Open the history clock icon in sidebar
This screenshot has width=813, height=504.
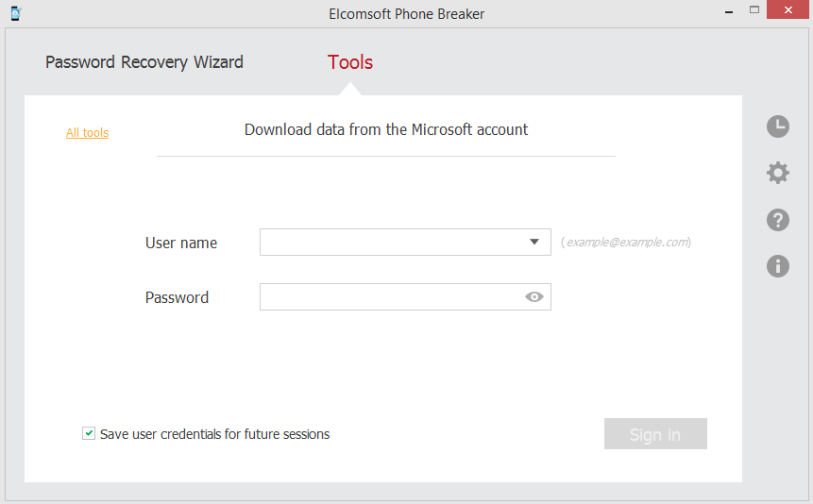778,126
